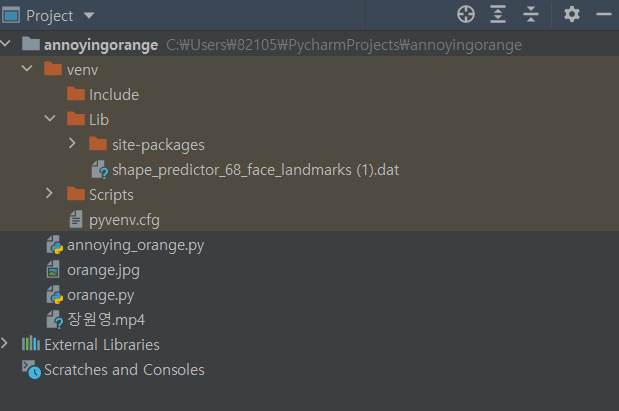Select the orange.py file
Screen dimensions: 619x411
point(100,295)
